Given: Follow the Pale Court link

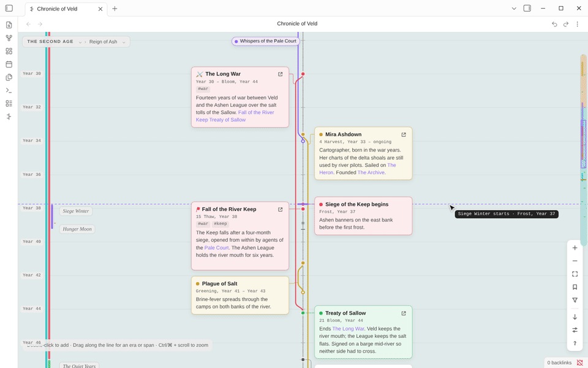Looking at the screenshot, I should [x=216, y=248].
